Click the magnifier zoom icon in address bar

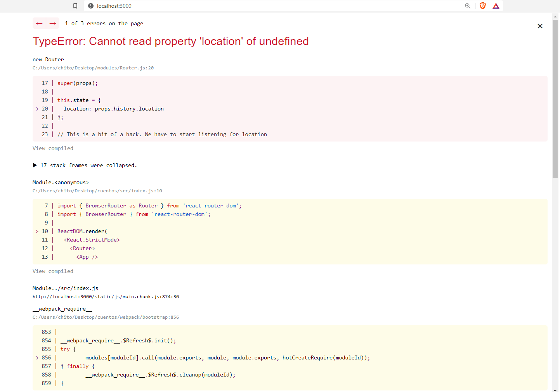468,6
